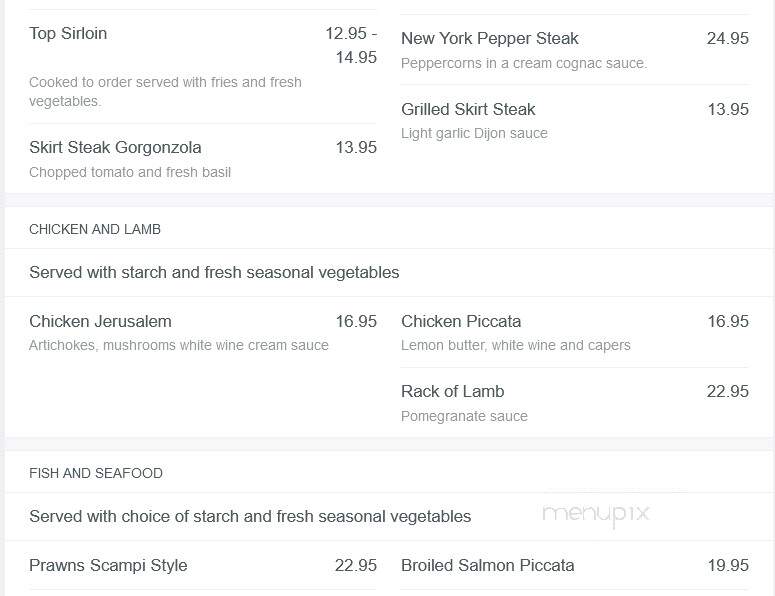Click the 22.95 Rack of Lamb price
This screenshot has width=775, height=596.
coord(728,391)
